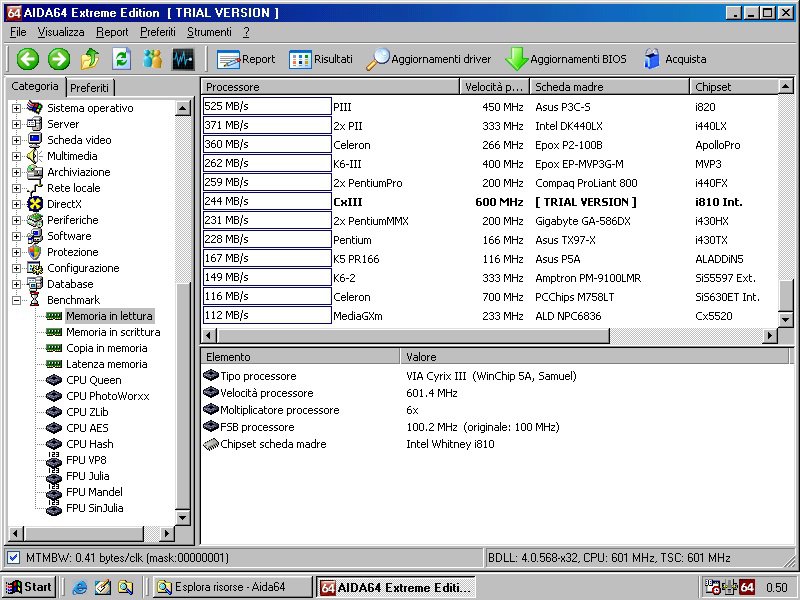The image size is (800, 600).
Task: Click the Report toolbar button
Action: pyautogui.click(x=246, y=59)
